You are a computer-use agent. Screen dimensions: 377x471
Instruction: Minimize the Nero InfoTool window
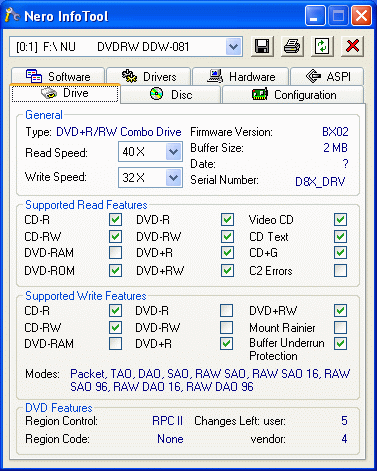click(315, 16)
